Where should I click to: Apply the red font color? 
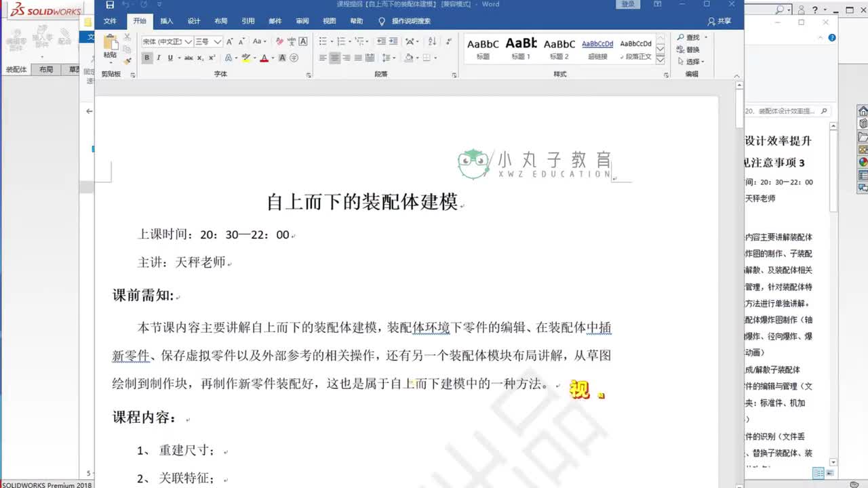coord(263,58)
